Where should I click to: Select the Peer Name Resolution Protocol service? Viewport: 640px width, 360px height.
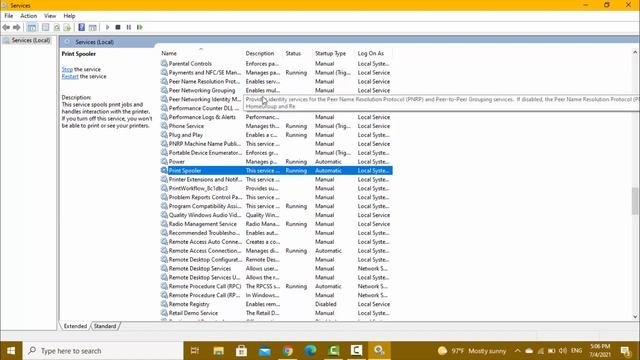point(276,82)
